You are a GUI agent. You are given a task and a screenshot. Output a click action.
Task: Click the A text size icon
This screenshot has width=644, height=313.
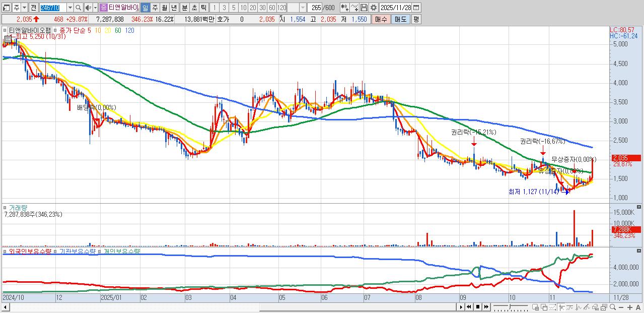coord(638,307)
